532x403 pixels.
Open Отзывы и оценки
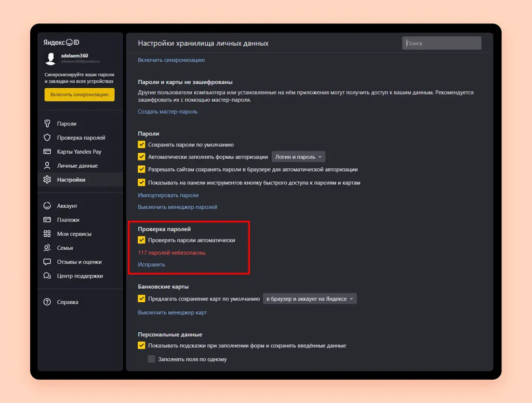coord(80,262)
